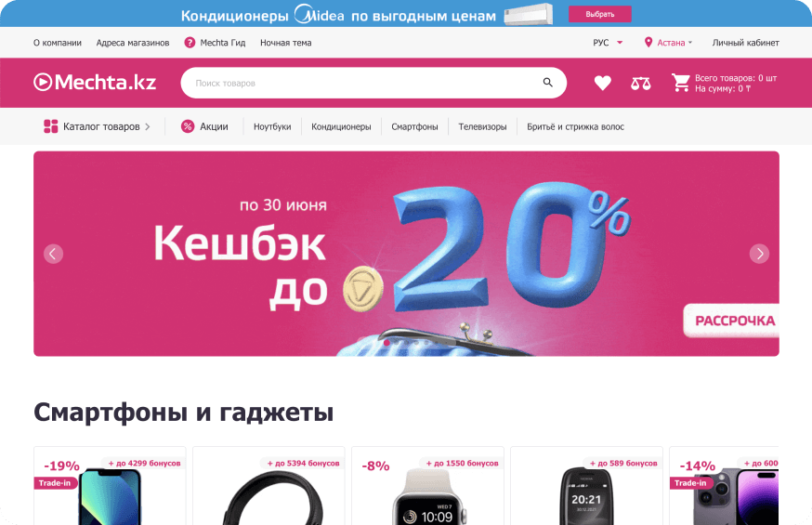Click the catalog grid icon
812x525 pixels.
pos(51,126)
